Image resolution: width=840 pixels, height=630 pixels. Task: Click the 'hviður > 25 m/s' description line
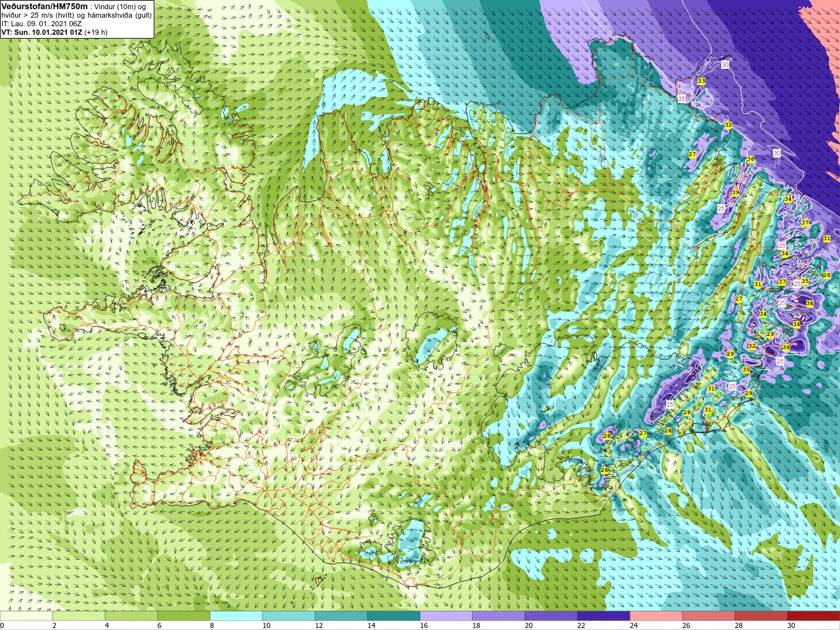76,14
